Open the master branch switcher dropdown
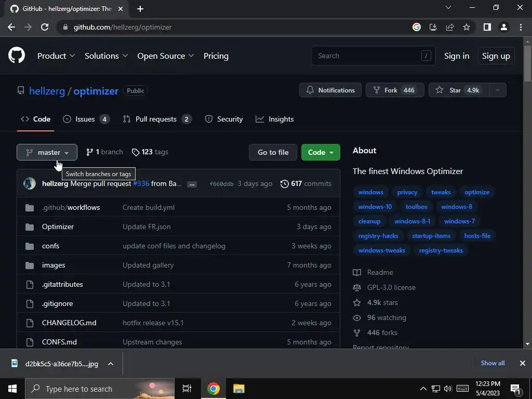Image resolution: width=532 pixels, height=399 pixels. pyautogui.click(x=47, y=152)
